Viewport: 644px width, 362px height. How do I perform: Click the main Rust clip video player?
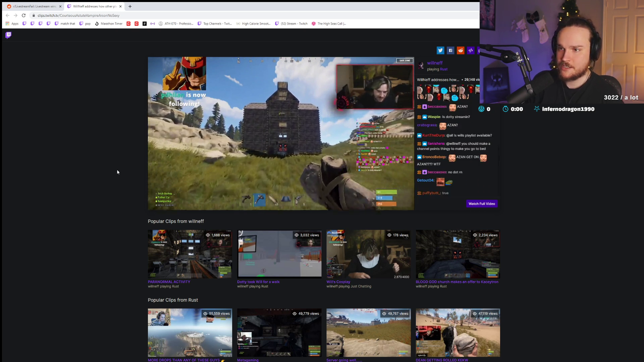281,133
